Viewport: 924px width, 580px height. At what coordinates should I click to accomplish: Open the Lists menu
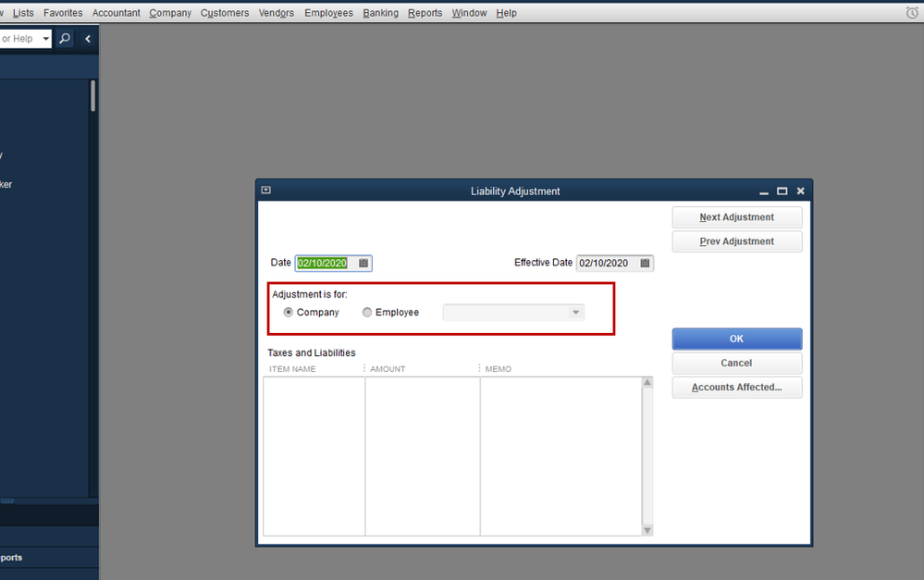coord(23,13)
